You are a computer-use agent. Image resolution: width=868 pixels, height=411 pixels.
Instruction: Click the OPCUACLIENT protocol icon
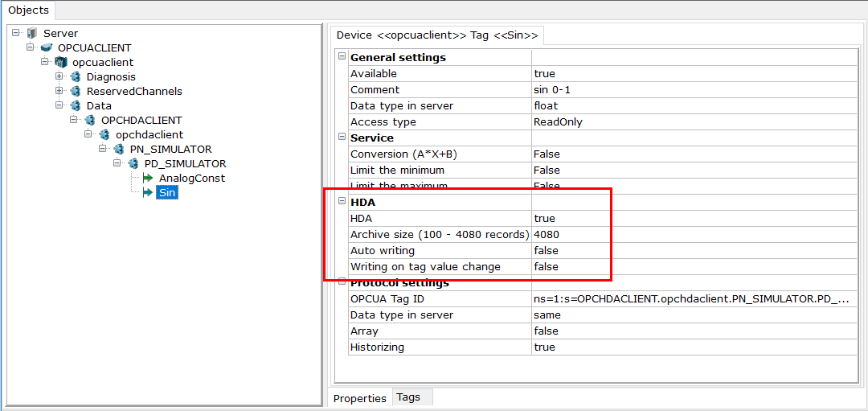[47, 47]
